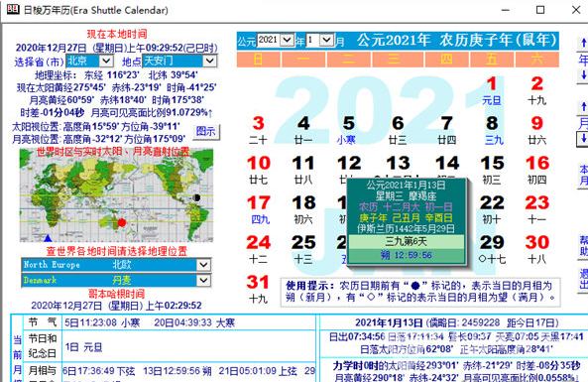Open the North Europe region dropdown

203,265
